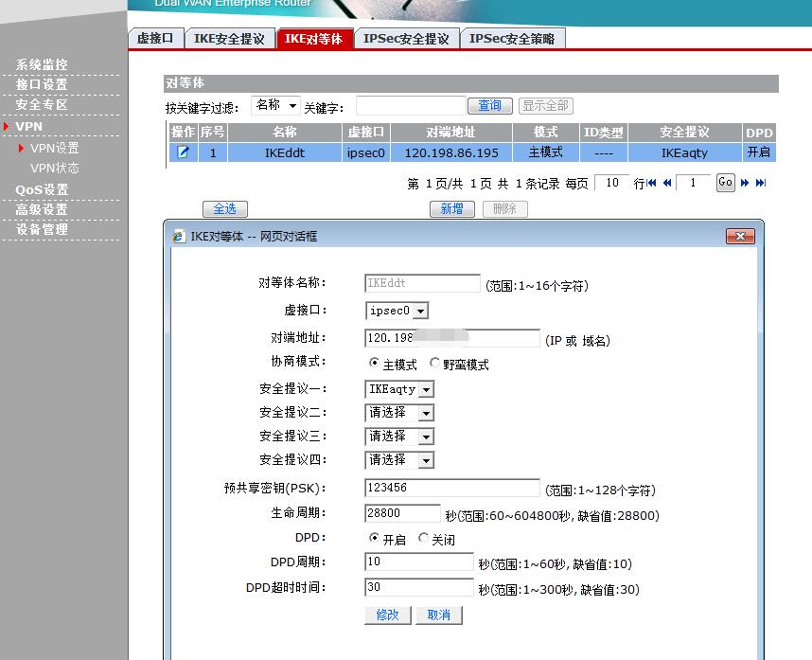Click the rows-per-page field showing 10

pyautogui.click(x=611, y=183)
